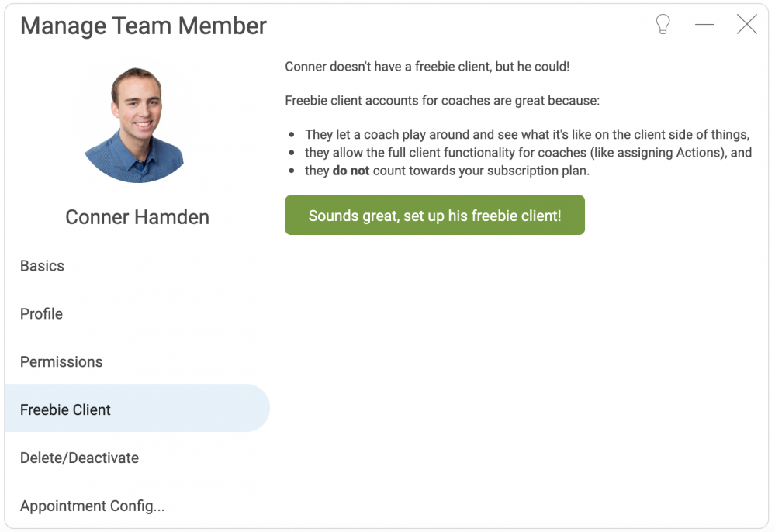Viewport: 775px width, 532px height.
Task: Minimize the Manage Team Member dialog
Action: pyautogui.click(x=704, y=24)
